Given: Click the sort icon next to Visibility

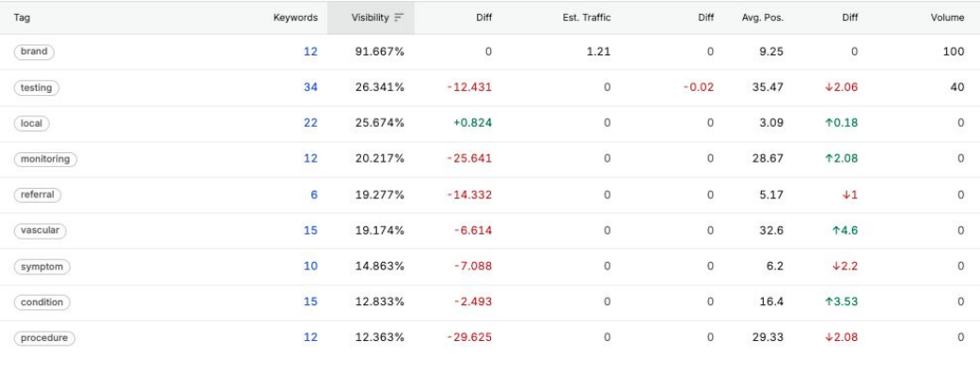Looking at the screenshot, I should (x=400, y=18).
